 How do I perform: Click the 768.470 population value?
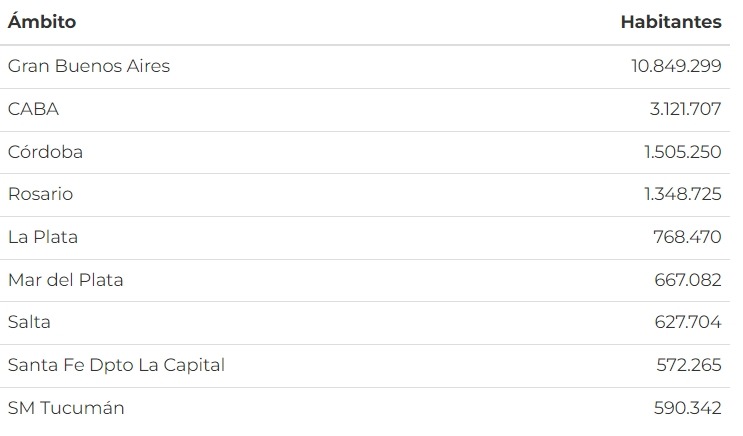687,237
